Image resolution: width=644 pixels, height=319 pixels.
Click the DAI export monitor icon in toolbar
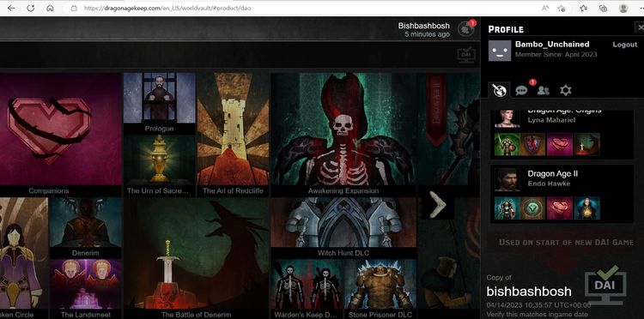click(x=466, y=55)
